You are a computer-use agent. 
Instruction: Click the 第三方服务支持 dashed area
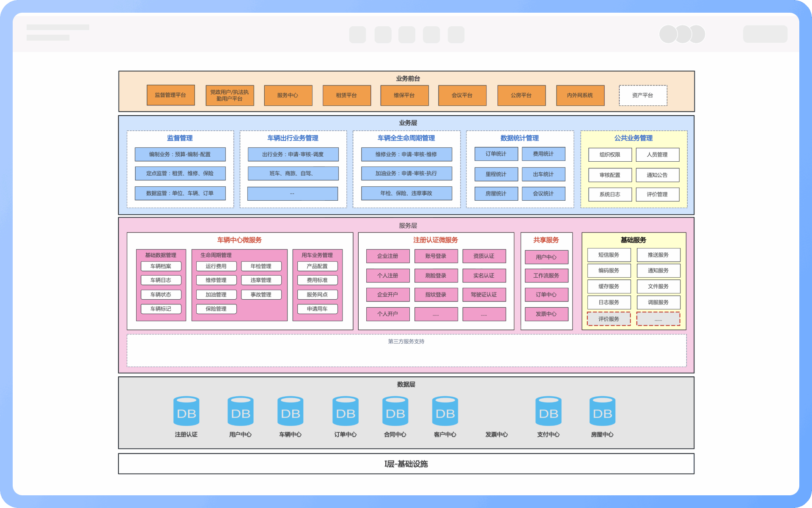pyautogui.click(x=406, y=351)
